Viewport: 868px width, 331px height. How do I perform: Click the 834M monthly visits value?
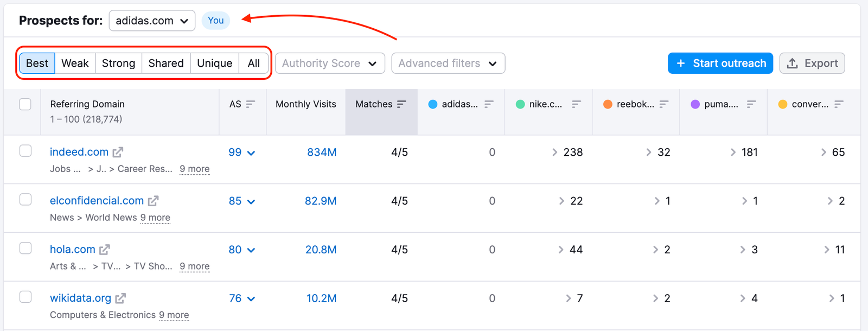tap(322, 152)
